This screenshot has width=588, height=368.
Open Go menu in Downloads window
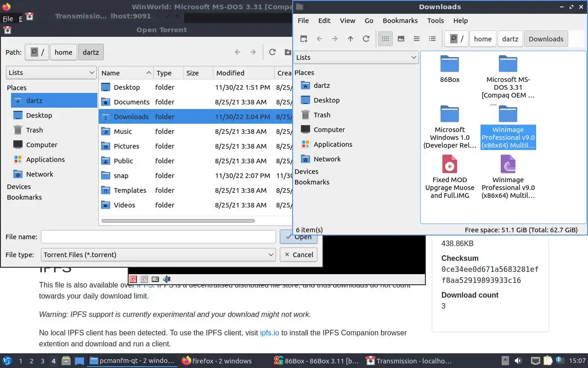coord(369,21)
